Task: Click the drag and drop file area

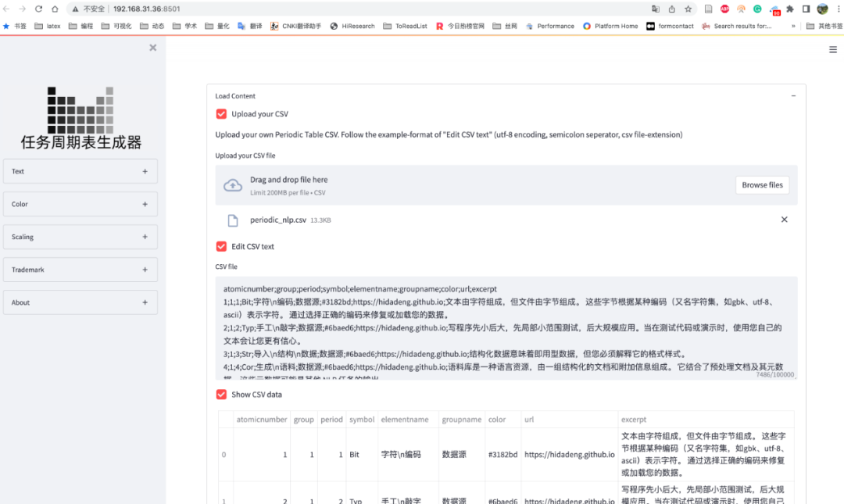Action: coord(506,185)
